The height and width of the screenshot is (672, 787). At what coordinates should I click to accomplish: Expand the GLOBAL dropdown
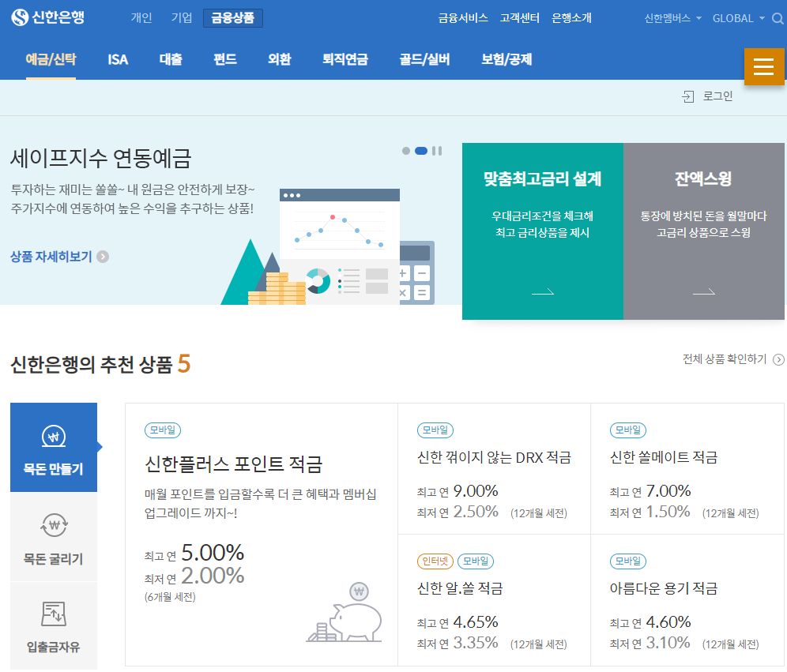coord(738,18)
